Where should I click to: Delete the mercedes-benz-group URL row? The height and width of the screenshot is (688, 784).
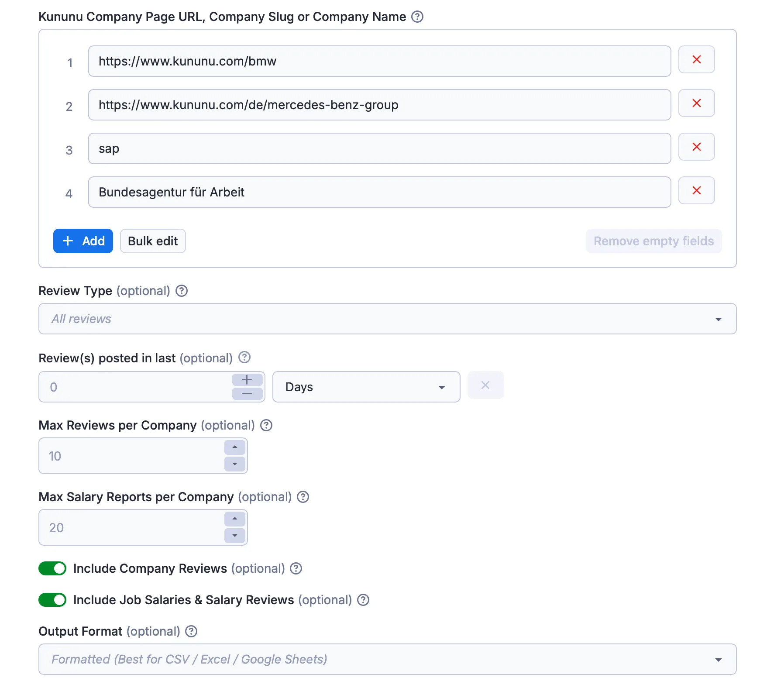pyautogui.click(x=696, y=103)
